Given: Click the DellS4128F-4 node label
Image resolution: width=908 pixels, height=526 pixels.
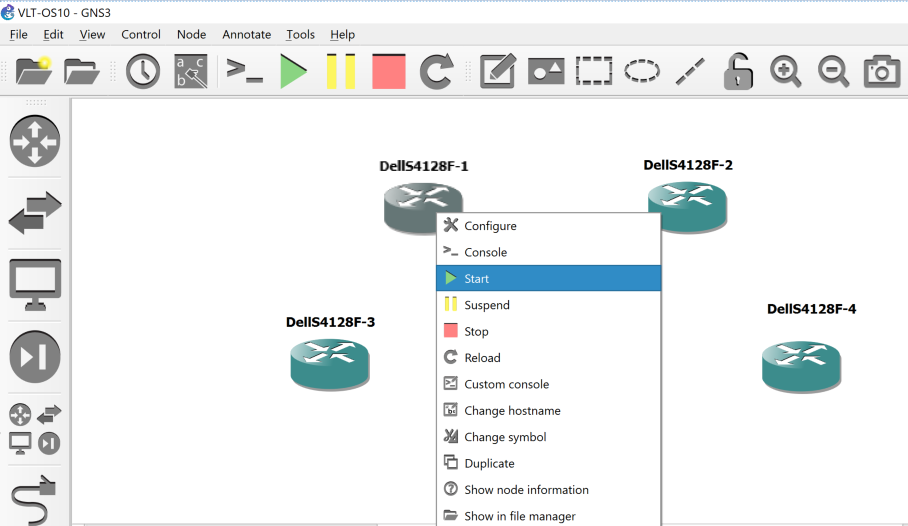Looking at the screenshot, I should (811, 309).
